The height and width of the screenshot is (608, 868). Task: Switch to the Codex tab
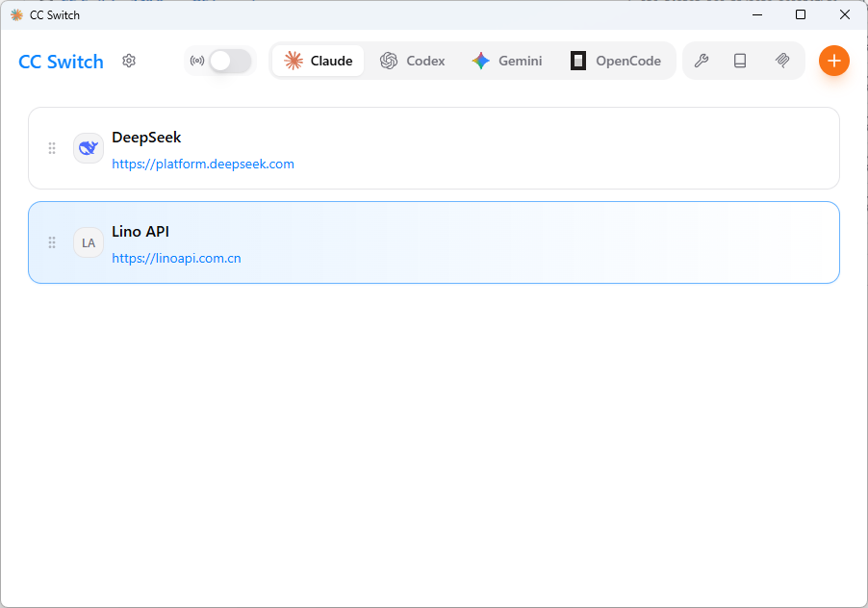coord(412,61)
